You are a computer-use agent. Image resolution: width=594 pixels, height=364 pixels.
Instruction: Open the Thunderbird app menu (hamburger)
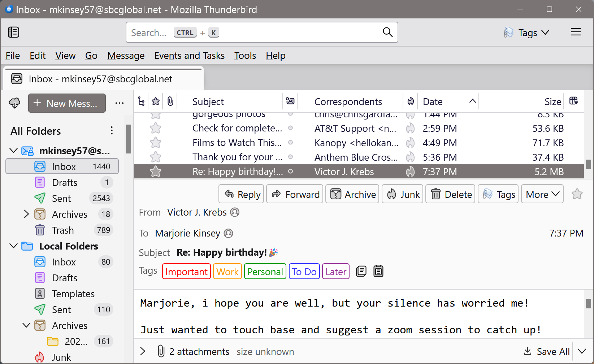(x=576, y=32)
